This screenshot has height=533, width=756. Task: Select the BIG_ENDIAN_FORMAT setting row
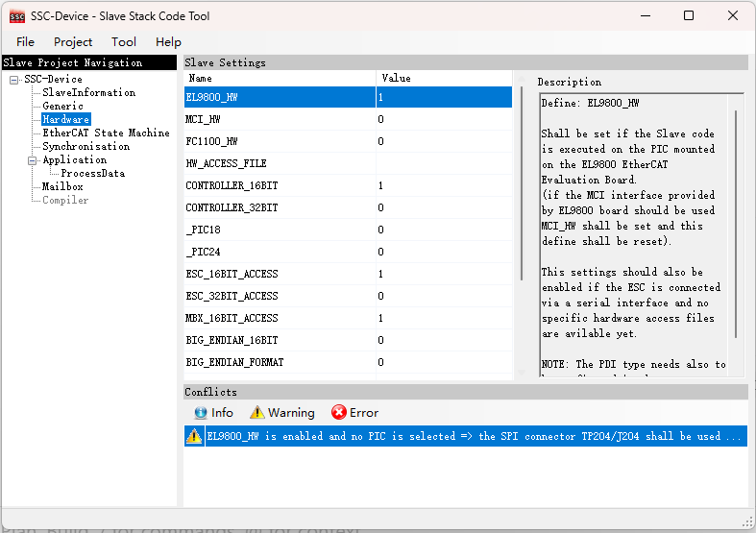[x=348, y=362]
